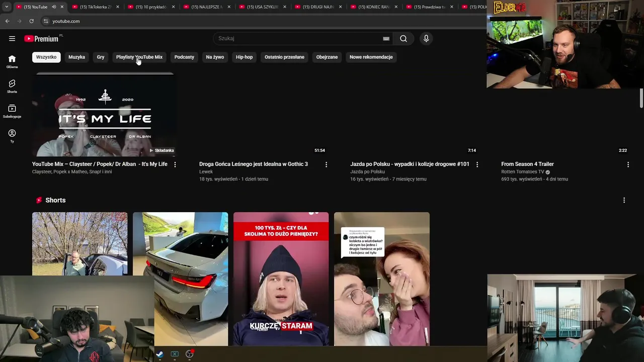
Task: Open the Ty profile section
Action: (x=12, y=136)
